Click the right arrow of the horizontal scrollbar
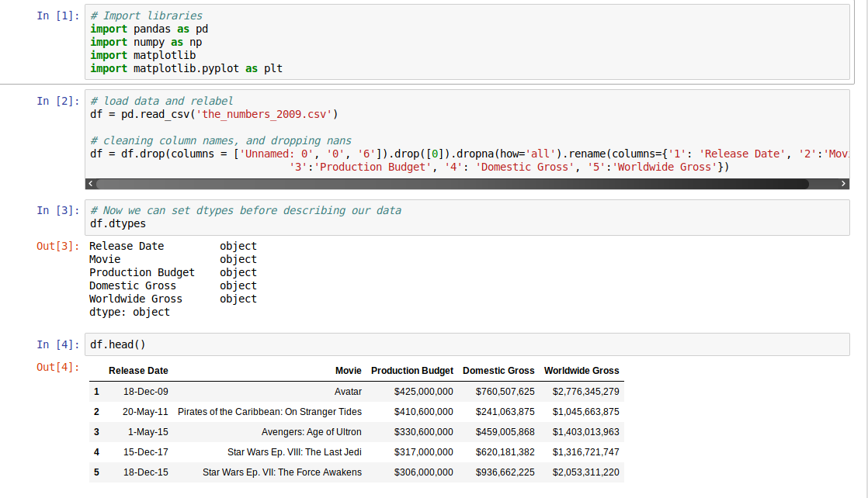This screenshot has height=498, width=868. pos(843,184)
